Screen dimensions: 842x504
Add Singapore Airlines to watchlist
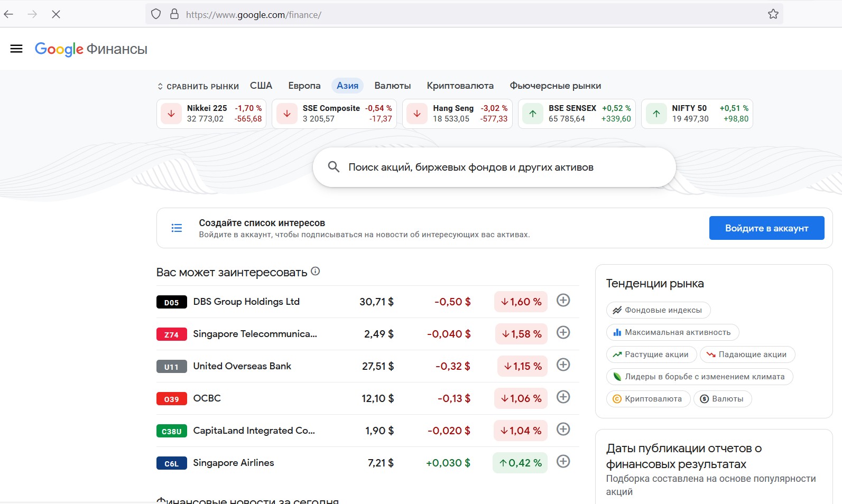(563, 462)
